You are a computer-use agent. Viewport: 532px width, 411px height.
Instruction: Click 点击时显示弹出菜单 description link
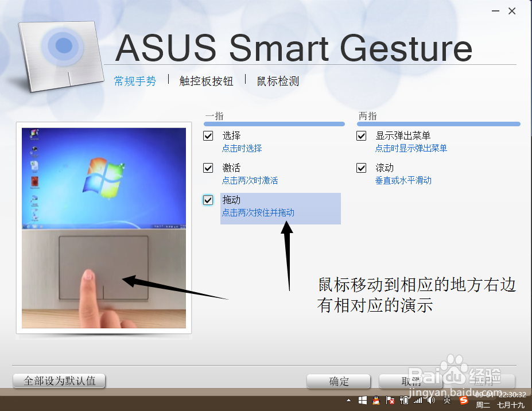click(x=411, y=148)
